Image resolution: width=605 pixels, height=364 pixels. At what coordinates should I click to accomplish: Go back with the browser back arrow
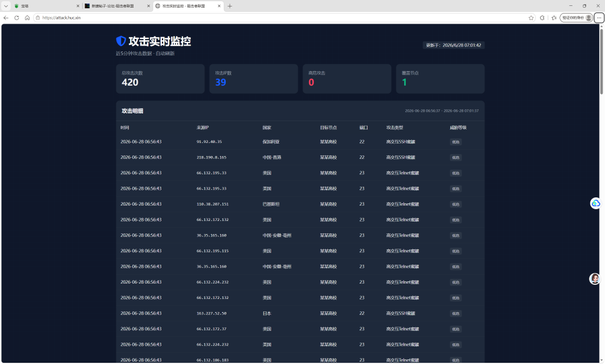[x=6, y=18]
